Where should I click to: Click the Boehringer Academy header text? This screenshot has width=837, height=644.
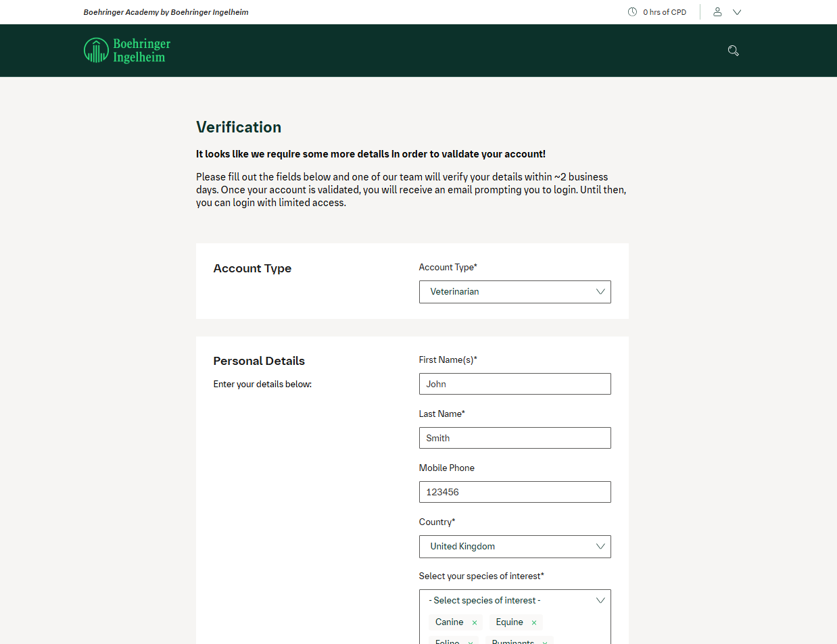(x=166, y=11)
